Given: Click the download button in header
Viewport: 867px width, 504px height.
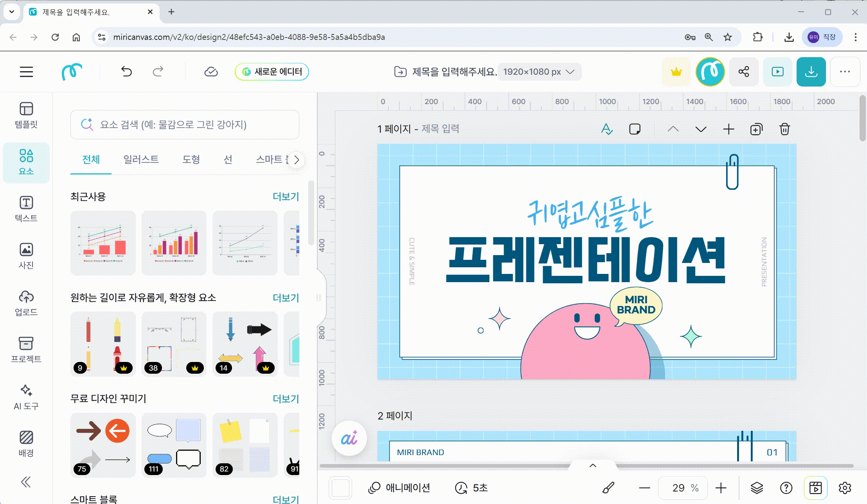Looking at the screenshot, I should tap(811, 72).
